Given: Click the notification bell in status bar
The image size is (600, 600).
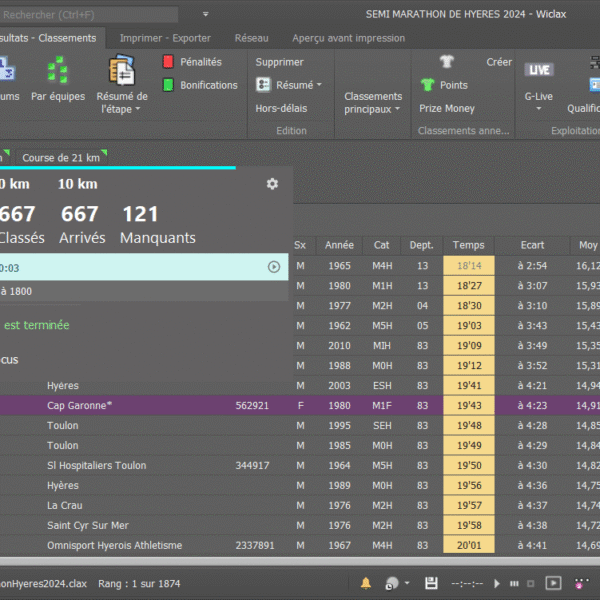Looking at the screenshot, I should 366,583.
